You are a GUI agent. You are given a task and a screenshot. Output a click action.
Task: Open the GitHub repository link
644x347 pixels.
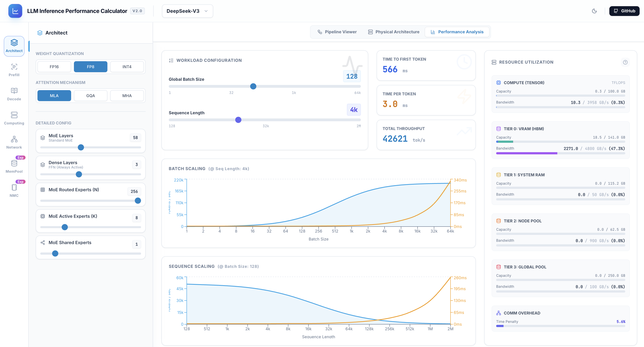click(624, 11)
